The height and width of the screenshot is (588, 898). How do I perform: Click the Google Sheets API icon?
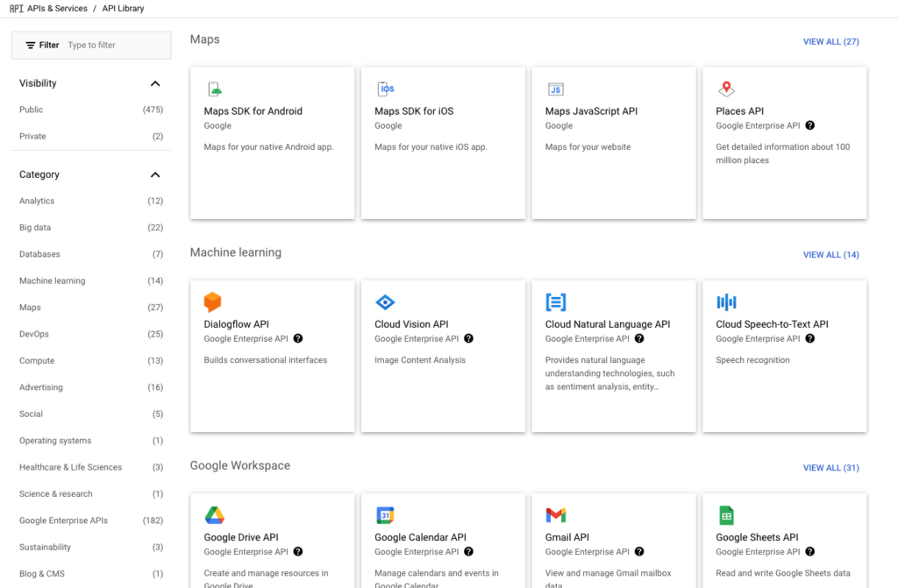pyautogui.click(x=726, y=515)
